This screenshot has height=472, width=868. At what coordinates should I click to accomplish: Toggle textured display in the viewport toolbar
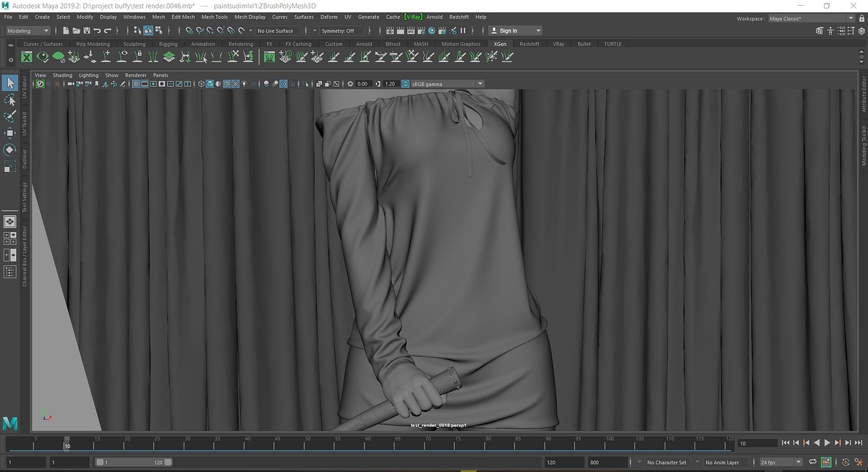(236, 84)
